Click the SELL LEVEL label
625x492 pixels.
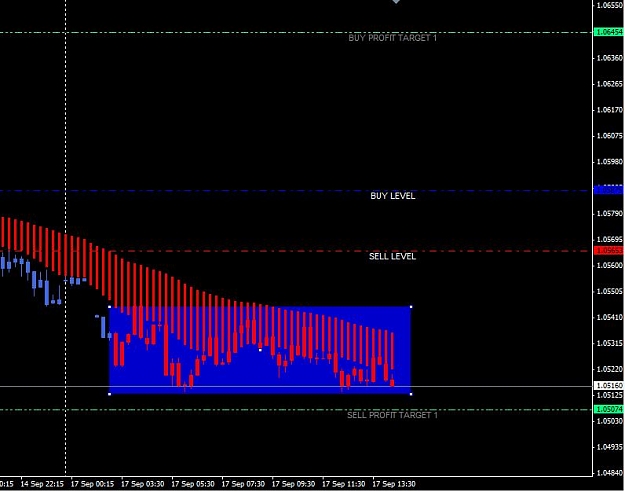(393, 256)
